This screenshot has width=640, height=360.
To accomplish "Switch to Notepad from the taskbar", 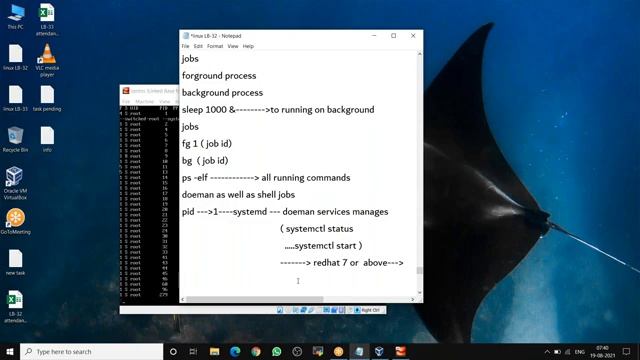I will tap(359, 351).
